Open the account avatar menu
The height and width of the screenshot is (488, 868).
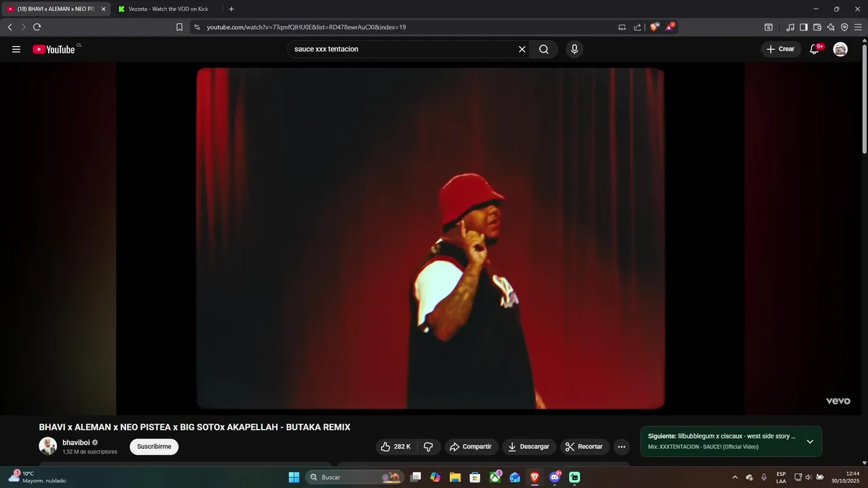(840, 49)
